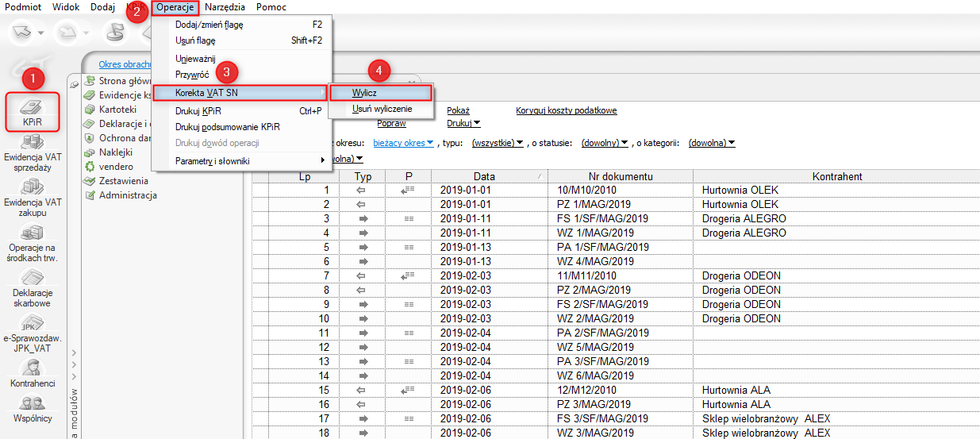Open the statusie (dowolny) filter dropdown

(605, 143)
